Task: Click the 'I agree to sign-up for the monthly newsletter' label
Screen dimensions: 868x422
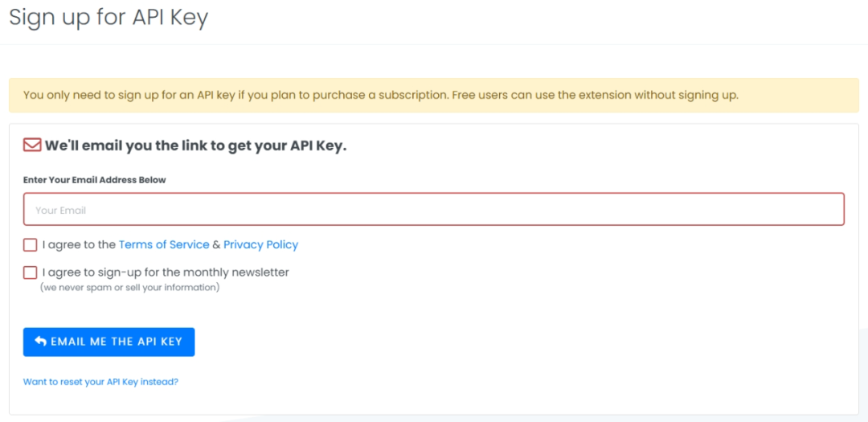Action: tap(166, 272)
